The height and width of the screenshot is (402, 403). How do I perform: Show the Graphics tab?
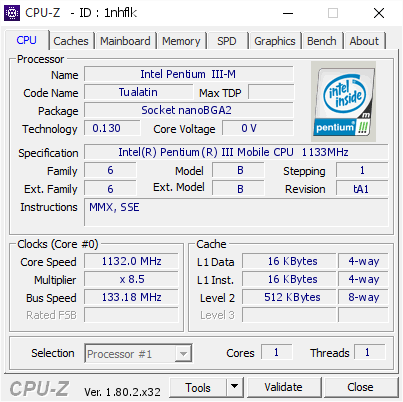click(x=275, y=41)
